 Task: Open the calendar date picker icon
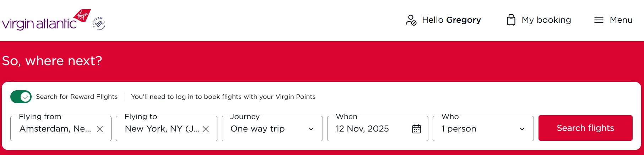click(x=416, y=129)
